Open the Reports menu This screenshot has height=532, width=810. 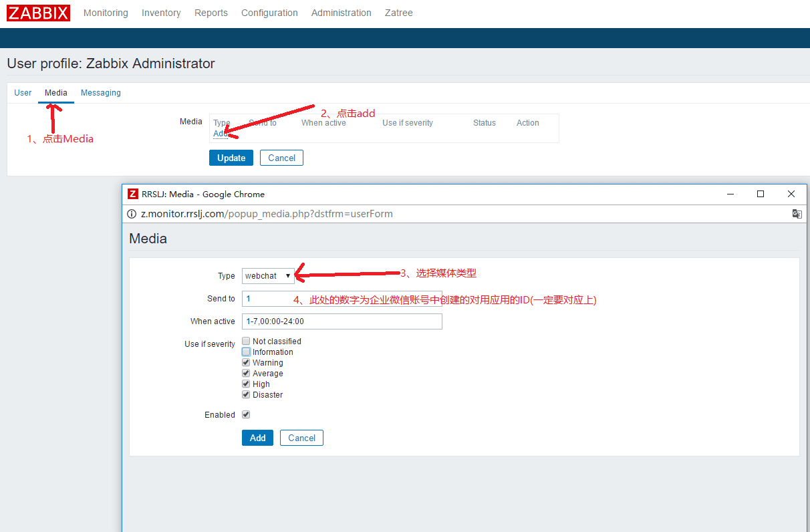click(x=211, y=13)
